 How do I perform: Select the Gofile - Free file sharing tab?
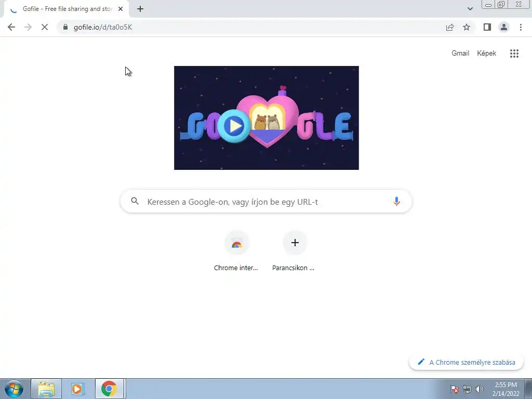[66, 9]
